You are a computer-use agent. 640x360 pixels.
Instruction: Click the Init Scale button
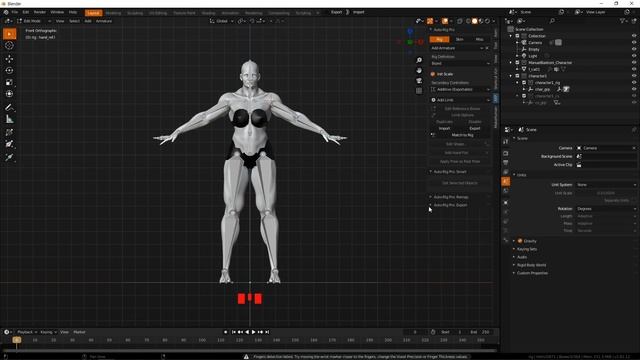tap(460, 74)
